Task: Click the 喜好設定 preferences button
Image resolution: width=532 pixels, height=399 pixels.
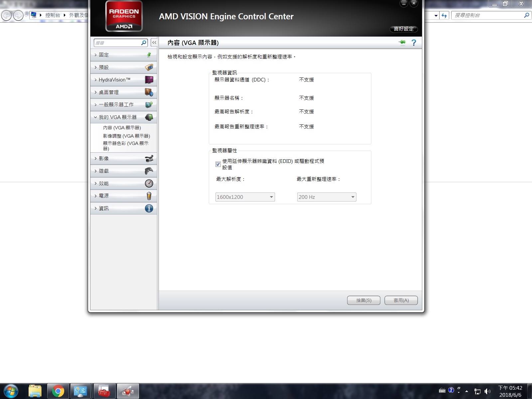Action: click(404, 29)
